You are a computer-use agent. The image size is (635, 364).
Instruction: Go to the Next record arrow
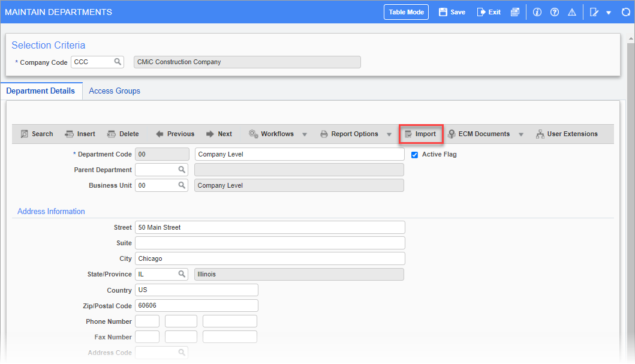(210, 134)
